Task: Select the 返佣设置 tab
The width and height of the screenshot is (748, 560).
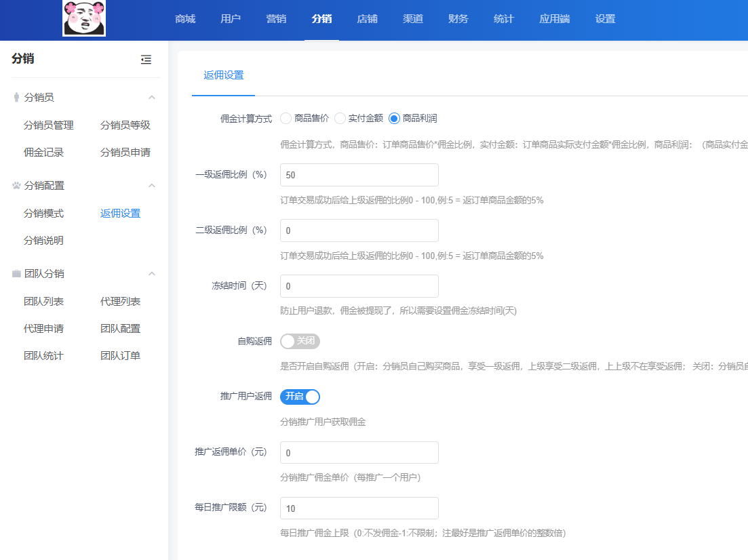Action: tap(223, 75)
